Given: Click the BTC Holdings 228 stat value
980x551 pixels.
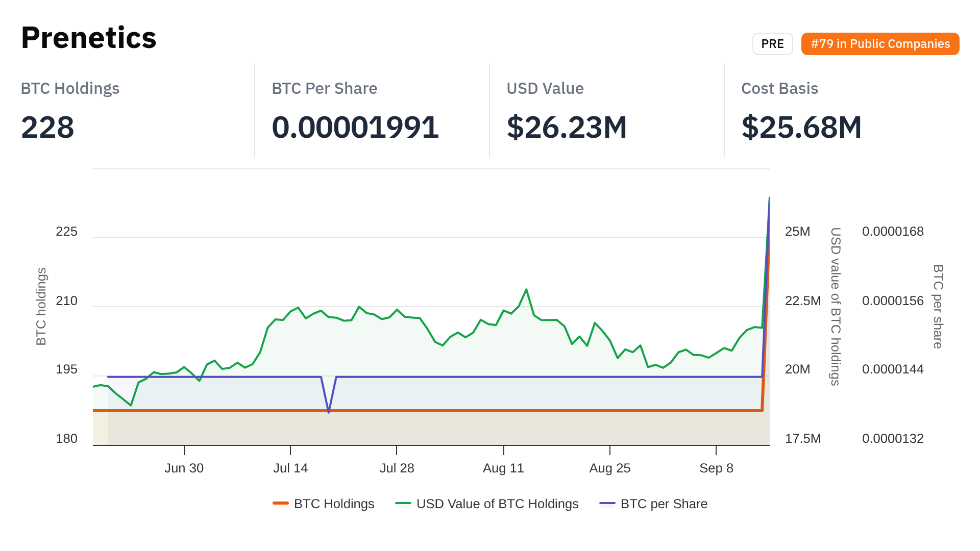Looking at the screenshot, I should coord(47,127).
